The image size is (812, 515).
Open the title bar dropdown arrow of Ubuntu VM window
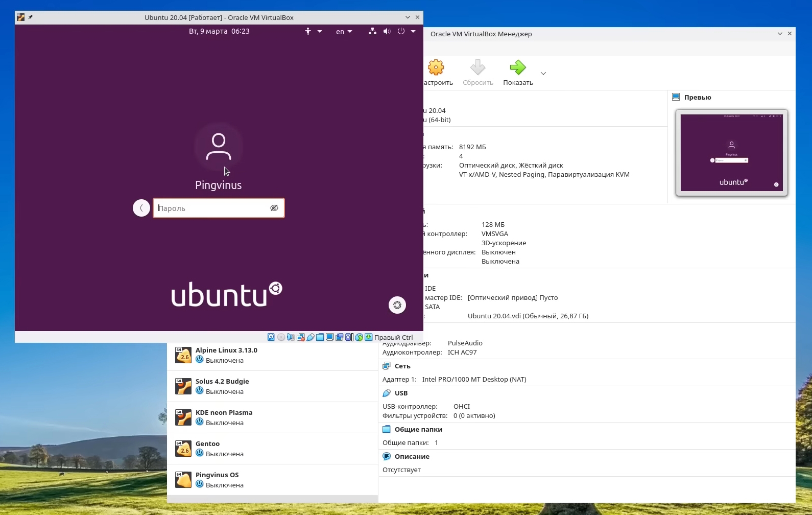pos(408,17)
